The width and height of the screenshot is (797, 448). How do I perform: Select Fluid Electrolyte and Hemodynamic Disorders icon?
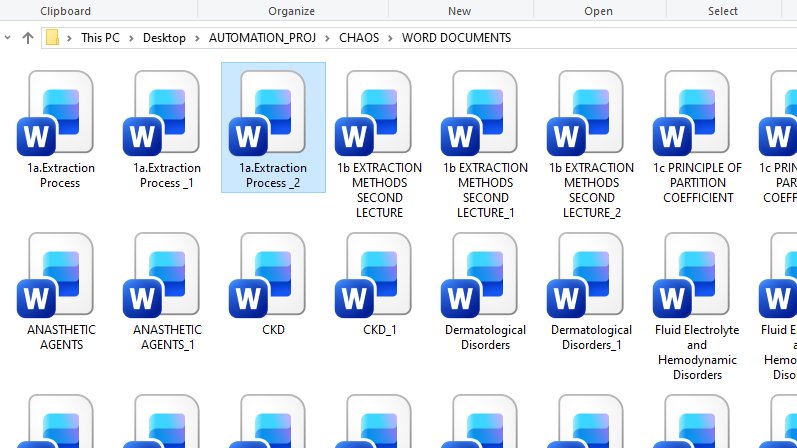tap(692, 275)
